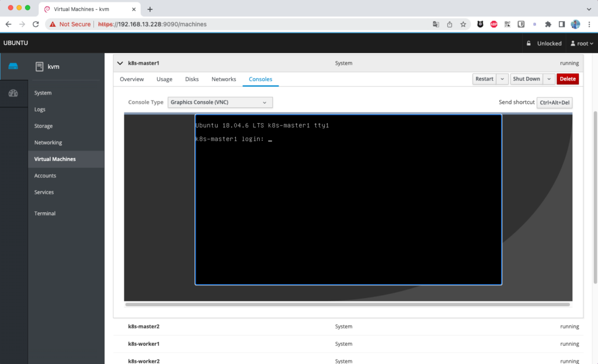
Task: Switch to the Disks tab
Action: pos(192,79)
